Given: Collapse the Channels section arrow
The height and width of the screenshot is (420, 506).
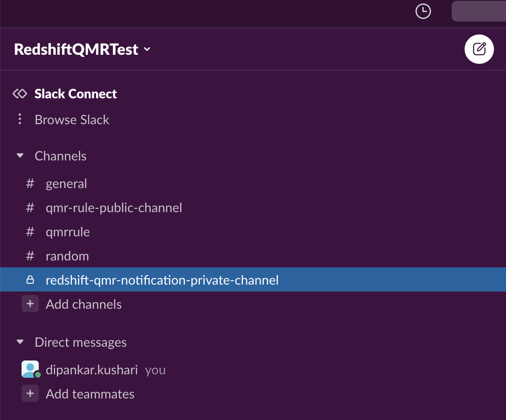Looking at the screenshot, I should pos(20,156).
